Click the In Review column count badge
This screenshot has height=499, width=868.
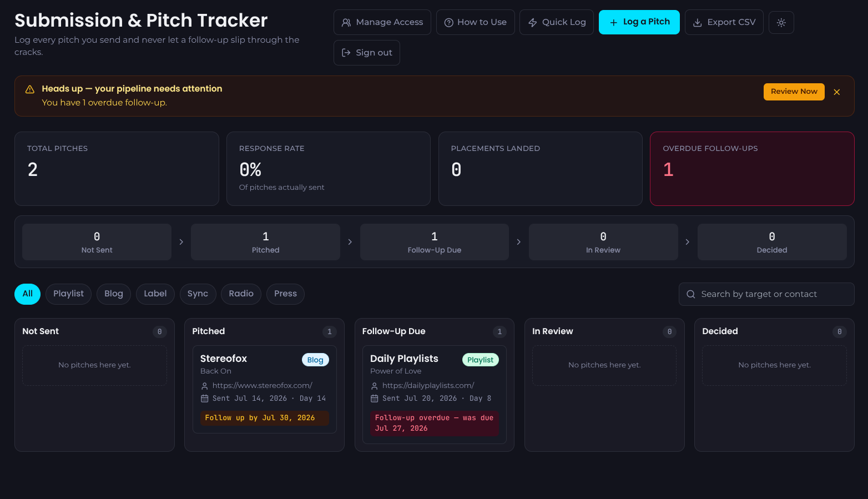point(669,331)
